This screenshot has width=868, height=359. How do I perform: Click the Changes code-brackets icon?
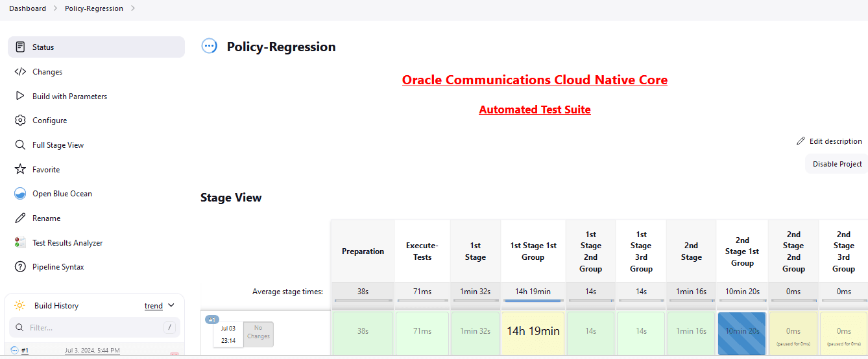click(x=20, y=72)
